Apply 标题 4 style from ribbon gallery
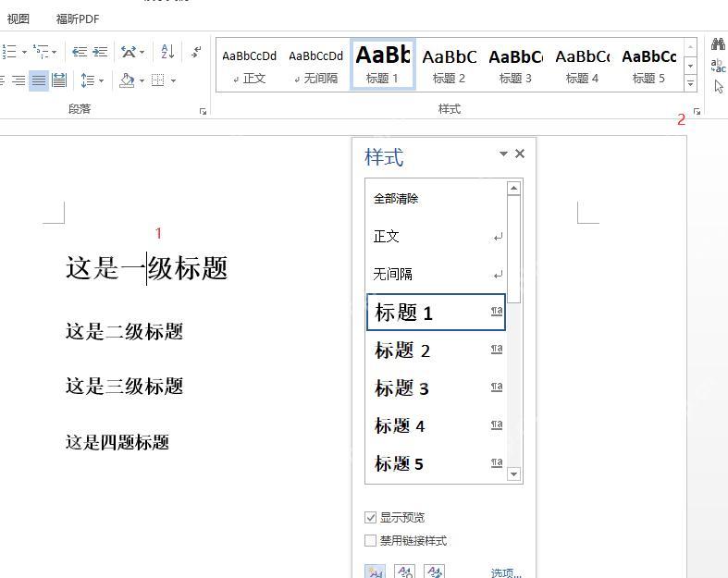This screenshot has height=578, width=728. [x=582, y=66]
